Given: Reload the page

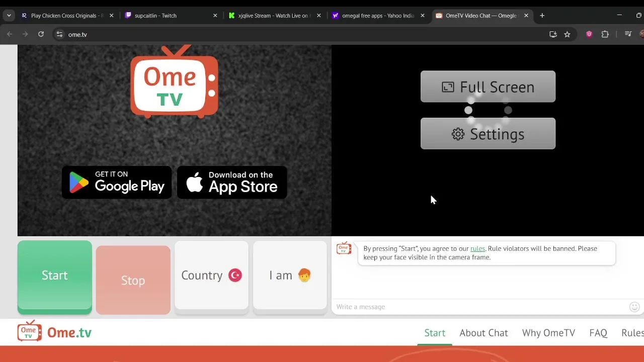Looking at the screenshot, I should pos(41,34).
